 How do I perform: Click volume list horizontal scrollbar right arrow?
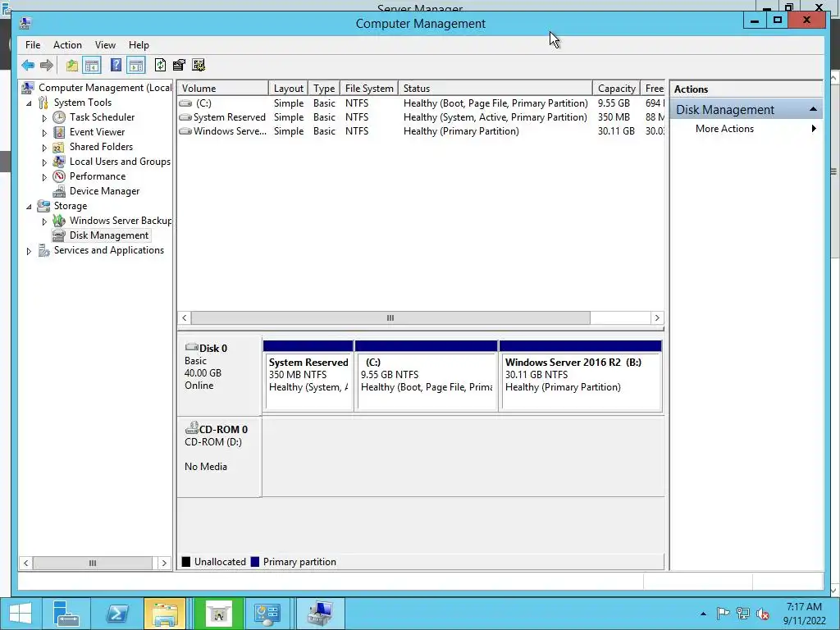tap(657, 317)
